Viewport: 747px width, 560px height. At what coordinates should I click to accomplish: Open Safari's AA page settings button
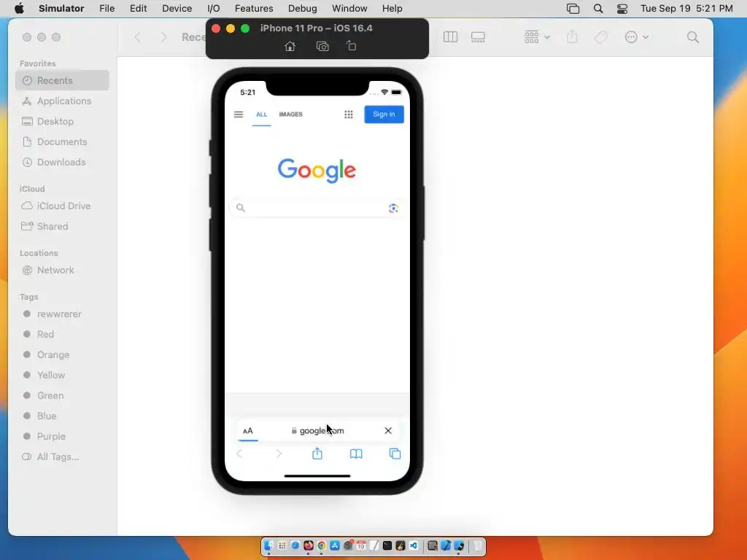click(248, 431)
